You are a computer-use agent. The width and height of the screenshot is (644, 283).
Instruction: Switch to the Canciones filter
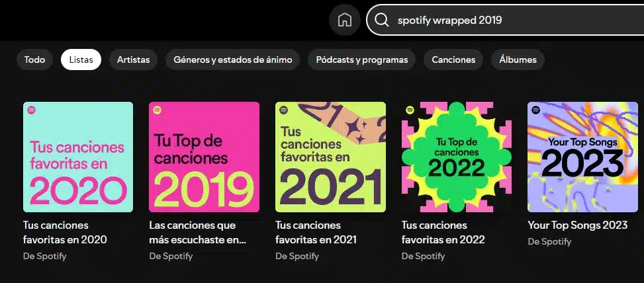[453, 60]
